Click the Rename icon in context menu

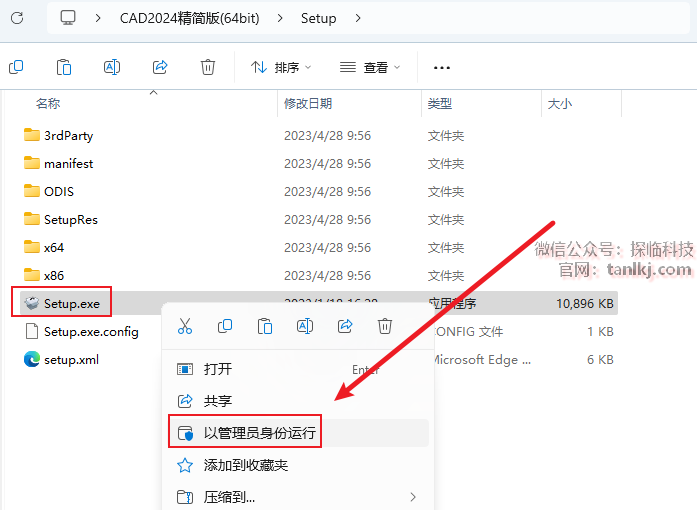pos(305,326)
